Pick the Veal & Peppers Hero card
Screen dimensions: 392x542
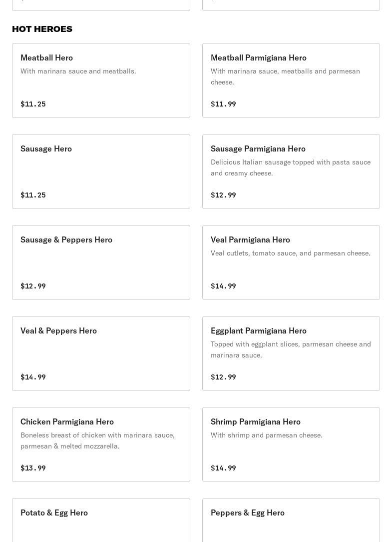point(101,353)
